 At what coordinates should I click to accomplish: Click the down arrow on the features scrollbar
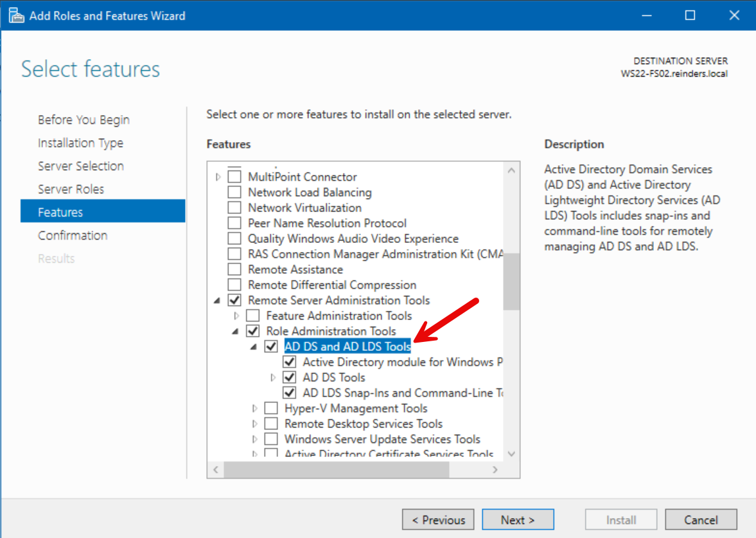(x=511, y=453)
